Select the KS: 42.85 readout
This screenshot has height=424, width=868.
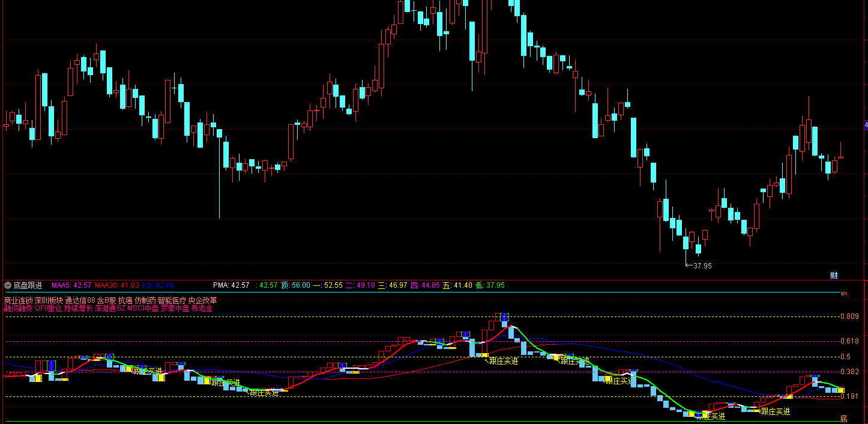(x=158, y=285)
